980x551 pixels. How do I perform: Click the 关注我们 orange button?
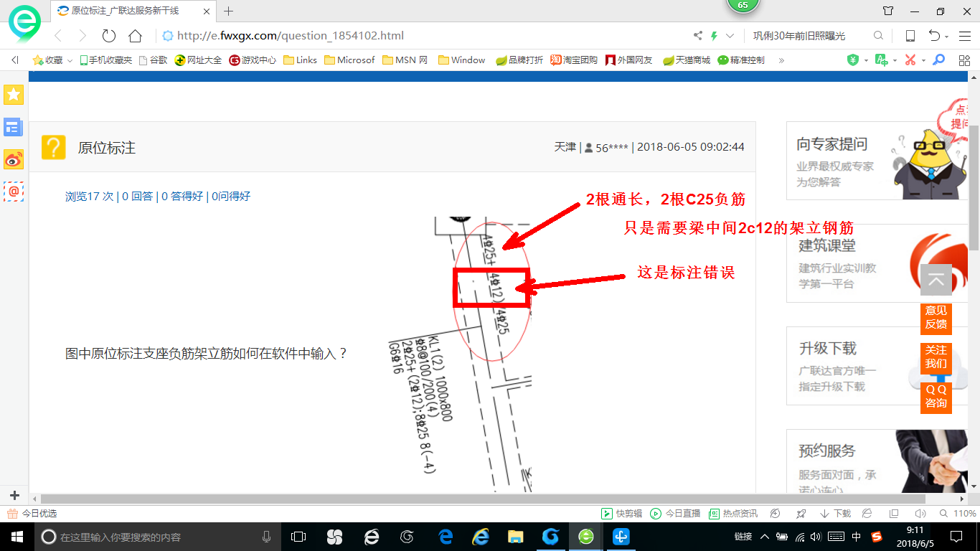[x=936, y=357]
